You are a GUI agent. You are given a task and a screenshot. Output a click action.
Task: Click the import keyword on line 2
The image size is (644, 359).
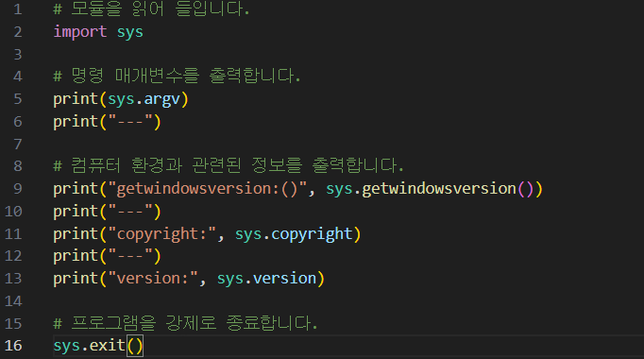tap(80, 32)
